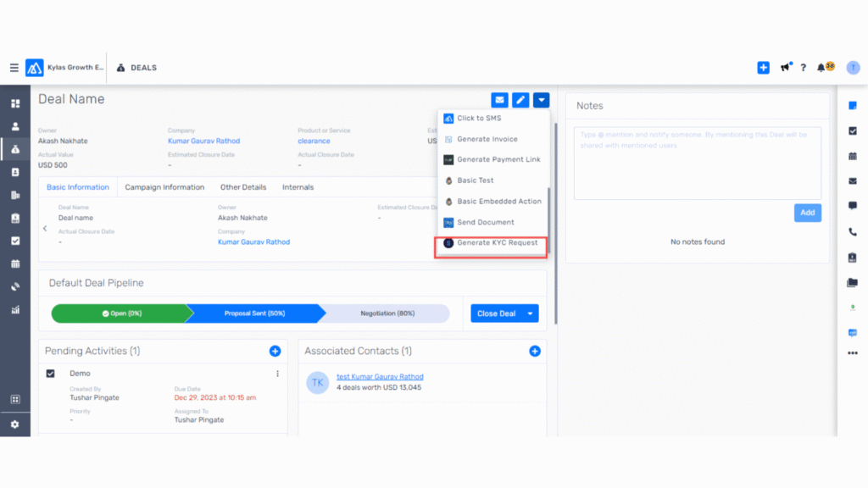The height and width of the screenshot is (488, 868).
Task: Click the blue quick-add plus icon in top bar
Action: [763, 68]
